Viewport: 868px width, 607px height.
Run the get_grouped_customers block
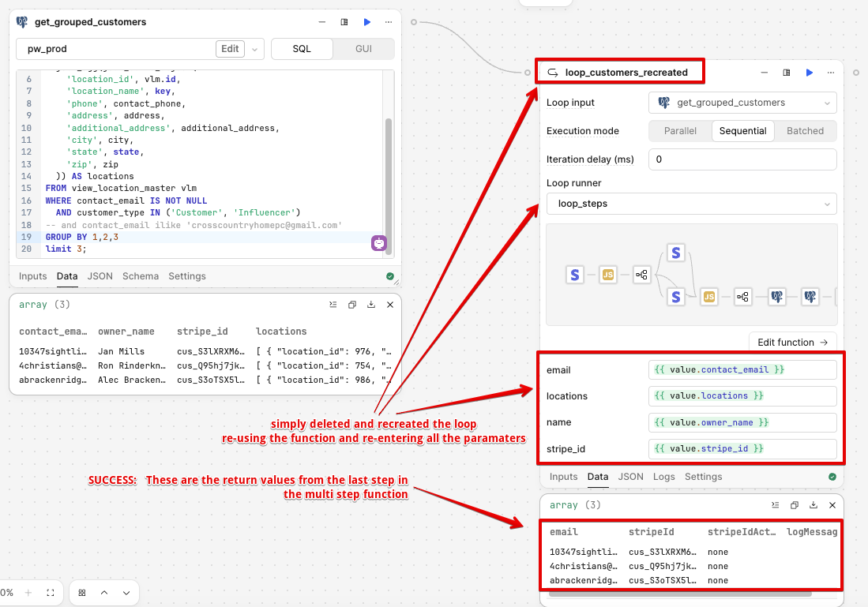point(367,22)
